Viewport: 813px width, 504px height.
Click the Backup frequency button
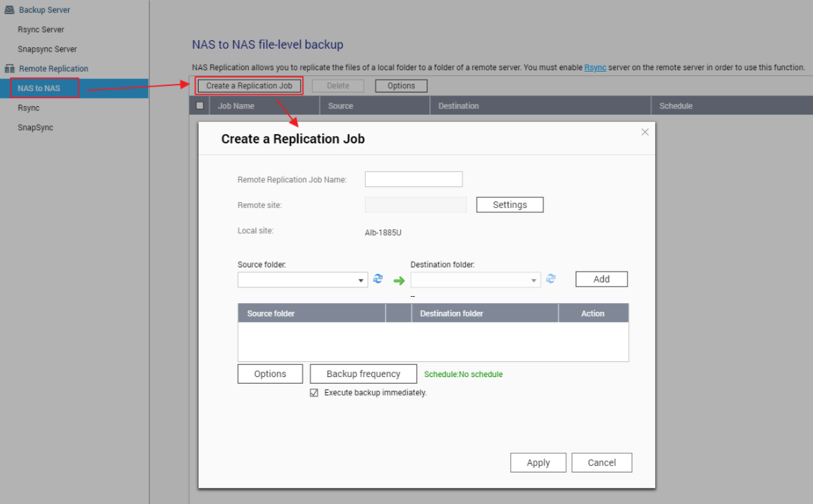coord(363,374)
